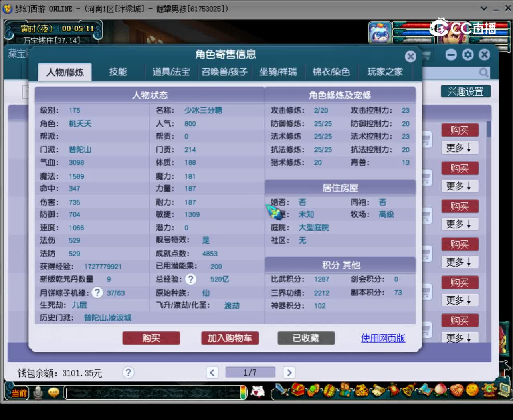Toggle the 当前 chat channel button
Image resolution: width=513 pixels, height=420 pixels.
19,392
